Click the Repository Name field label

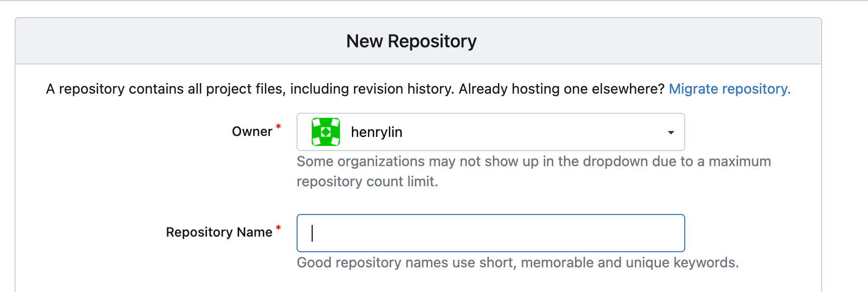(x=219, y=232)
